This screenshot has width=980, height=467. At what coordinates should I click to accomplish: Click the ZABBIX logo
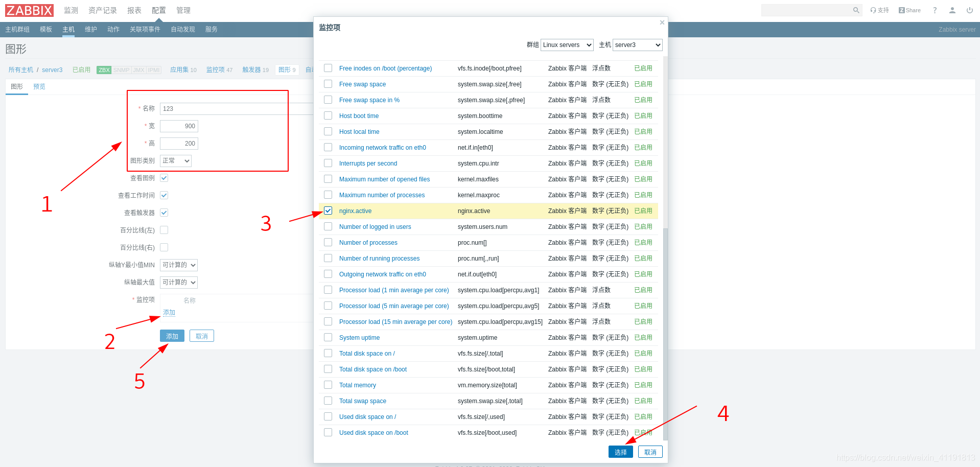tap(29, 10)
